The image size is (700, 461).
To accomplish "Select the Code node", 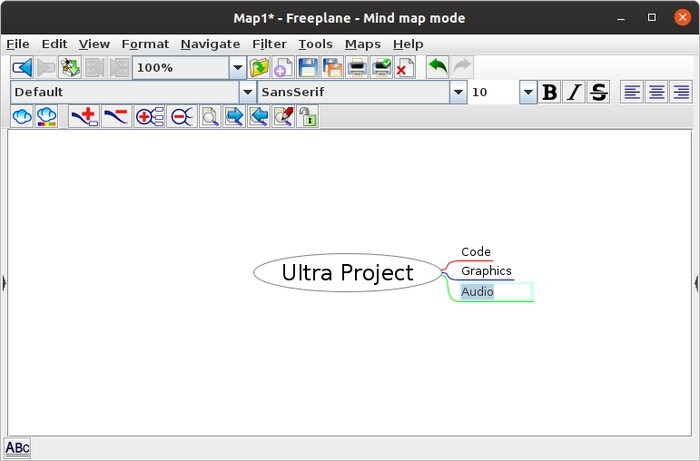I will coord(476,252).
